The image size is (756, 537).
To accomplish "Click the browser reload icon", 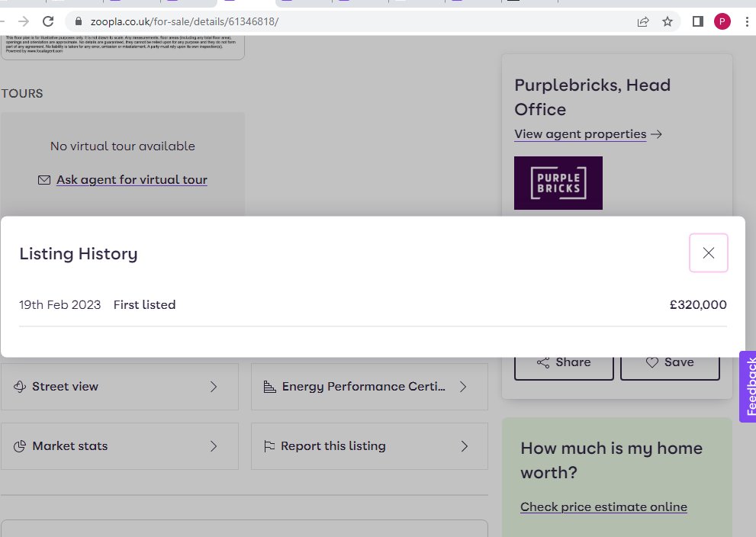I will pyautogui.click(x=48, y=22).
